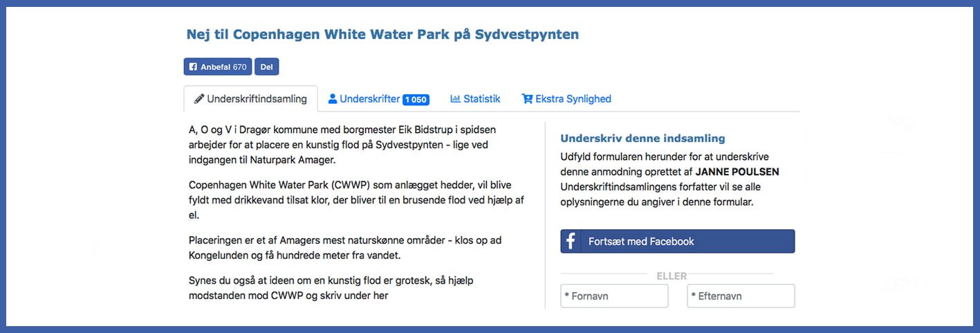This screenshot has height=333, width=980.
Task: Open the Statistik tab
Action: [475, 98]
